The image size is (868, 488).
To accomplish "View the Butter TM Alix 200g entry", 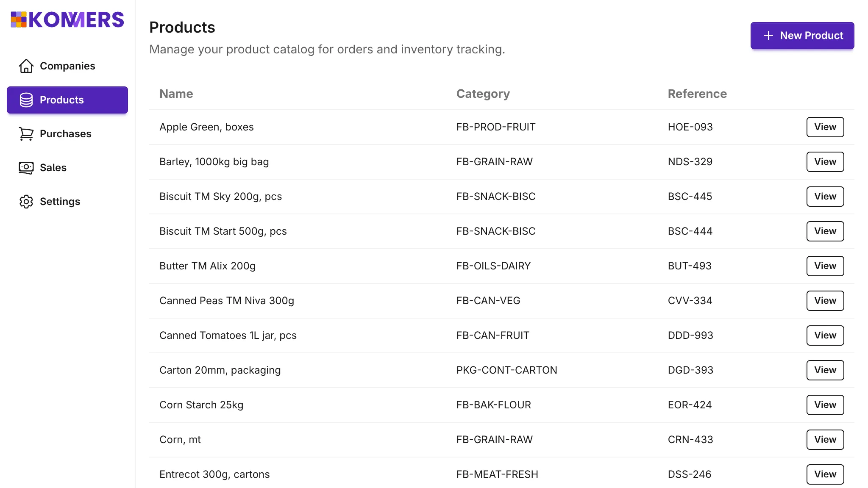I will tap(825, 266).
